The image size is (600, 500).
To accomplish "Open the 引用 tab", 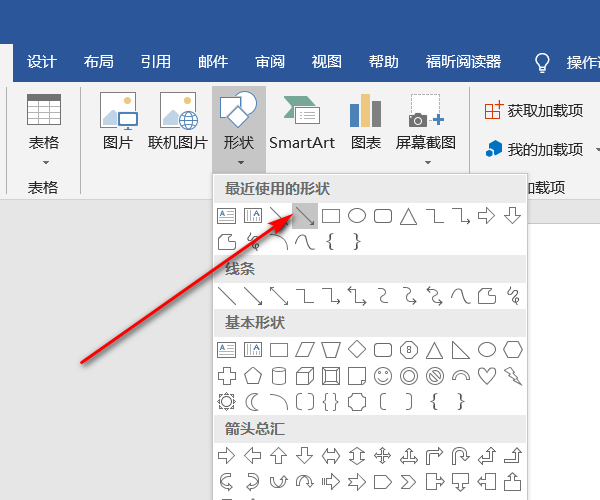I will [156, 62].
